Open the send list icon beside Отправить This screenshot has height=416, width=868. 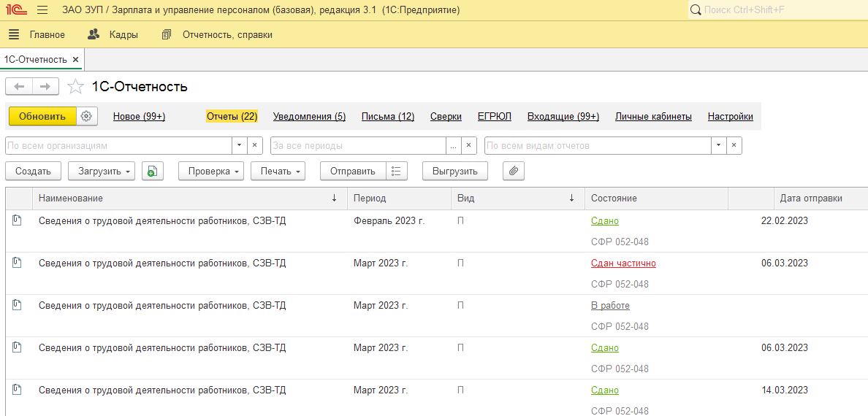(x=396, y=171)
